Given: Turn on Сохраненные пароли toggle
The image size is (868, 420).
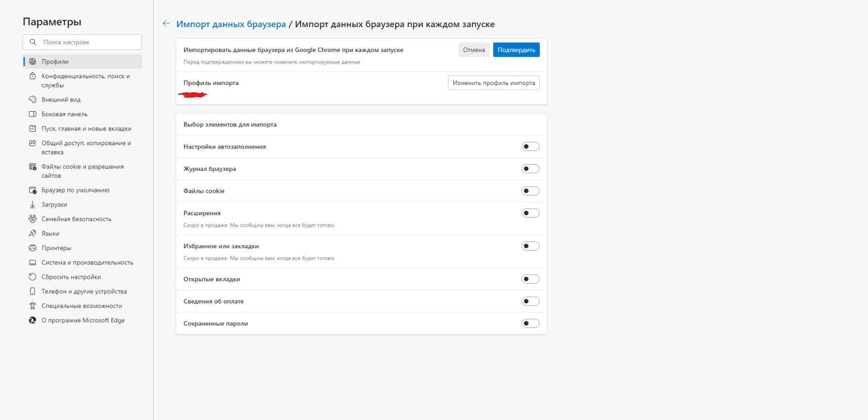Looking at the screenshot, I should pyautogui.click(x=531, y=323).
